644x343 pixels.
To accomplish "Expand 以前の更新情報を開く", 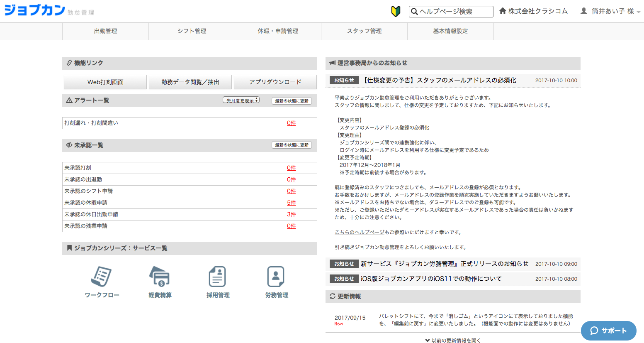I will click(x=453, y=340).
